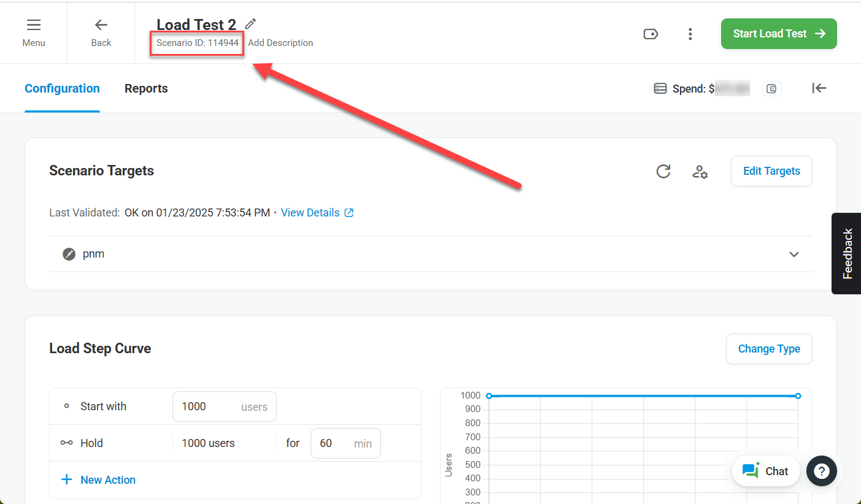The height and width of the screenshot is (504, 861).
Task: Select the Configuration tab
Action: 62,89
